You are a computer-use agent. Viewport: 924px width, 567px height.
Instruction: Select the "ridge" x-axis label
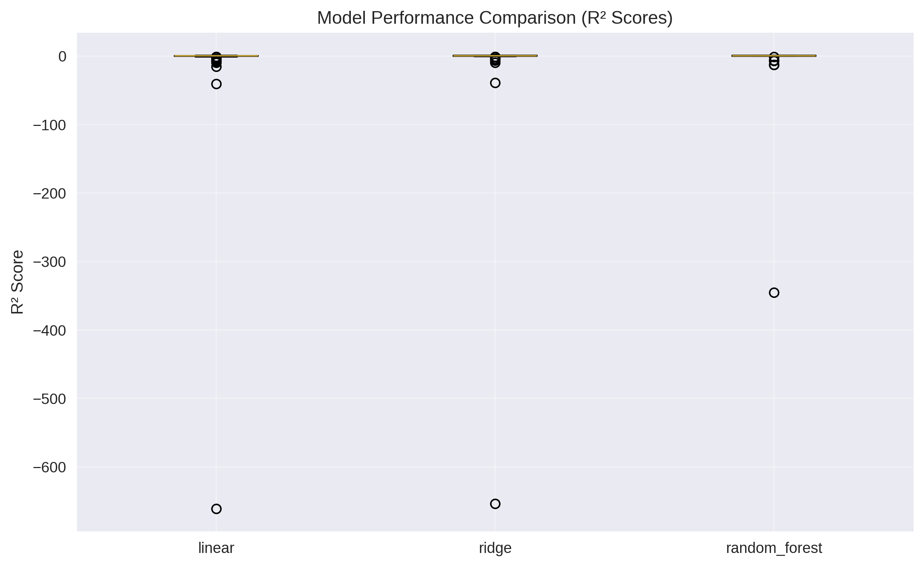point(495,548)
